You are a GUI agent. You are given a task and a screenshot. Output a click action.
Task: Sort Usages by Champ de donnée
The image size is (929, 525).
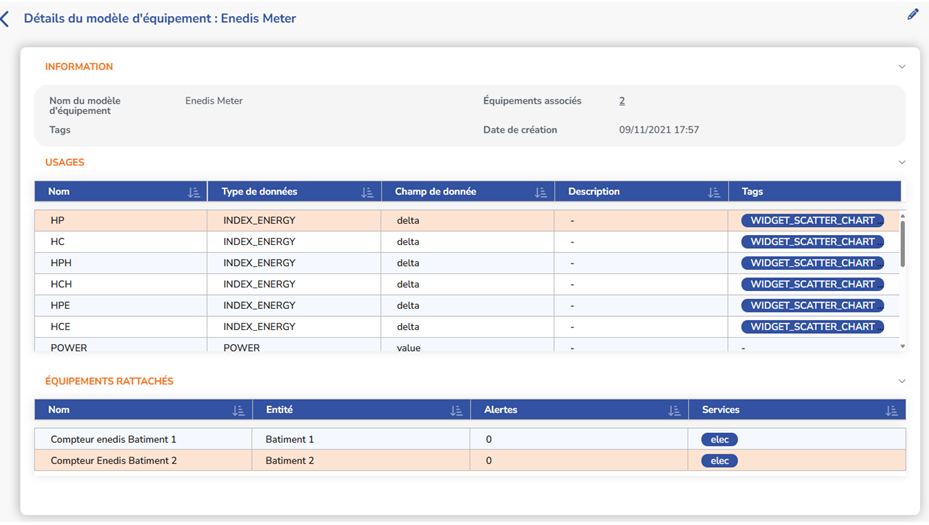pyautogui.click(x=540, y=192)
